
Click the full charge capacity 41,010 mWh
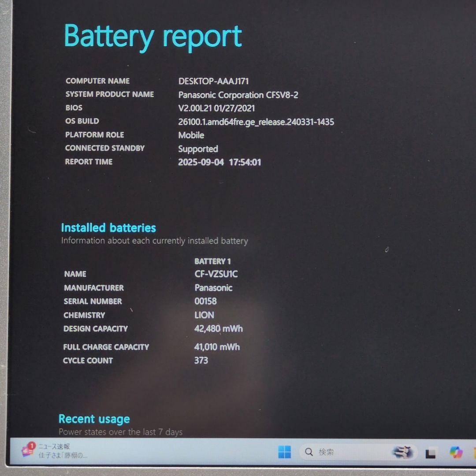point(216,347)
